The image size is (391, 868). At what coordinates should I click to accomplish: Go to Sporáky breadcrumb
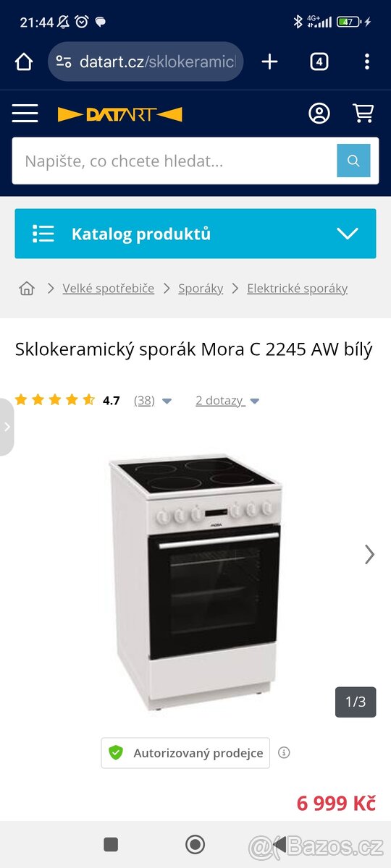(x=201, y=289)
